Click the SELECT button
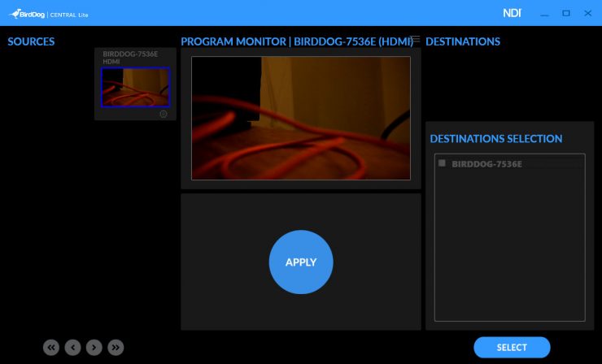The width and height of the screenshot is (602, 364). [512, 348]
